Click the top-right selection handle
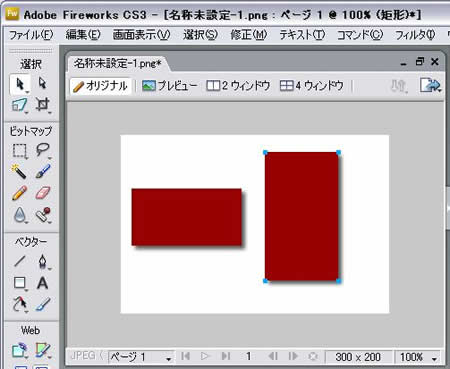 tap(339, 153)
